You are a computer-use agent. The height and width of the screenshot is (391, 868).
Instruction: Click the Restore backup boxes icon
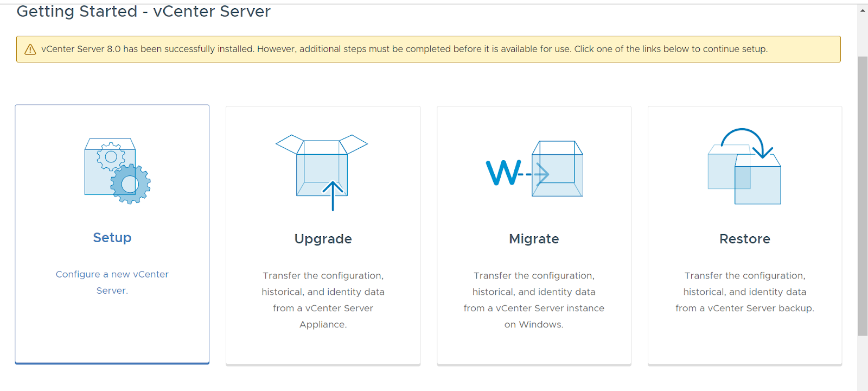pyautogui.click(x=744, y=166)
